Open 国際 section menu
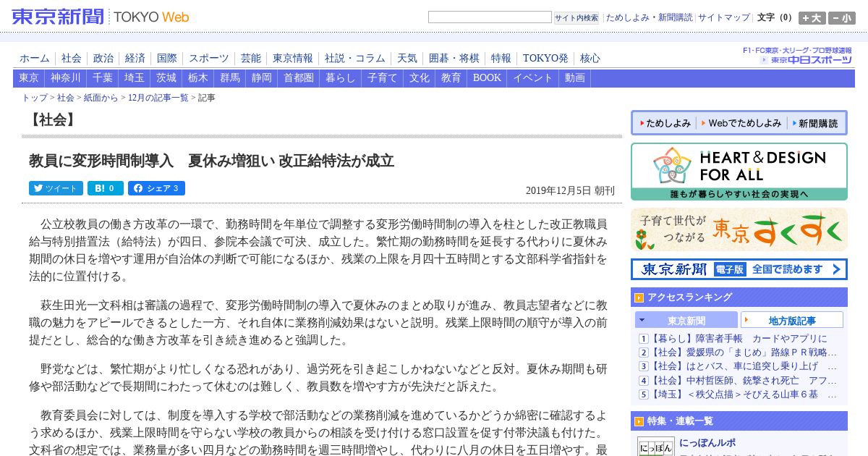The width and height of the screenshot is (868, 456). coord(167,59)
